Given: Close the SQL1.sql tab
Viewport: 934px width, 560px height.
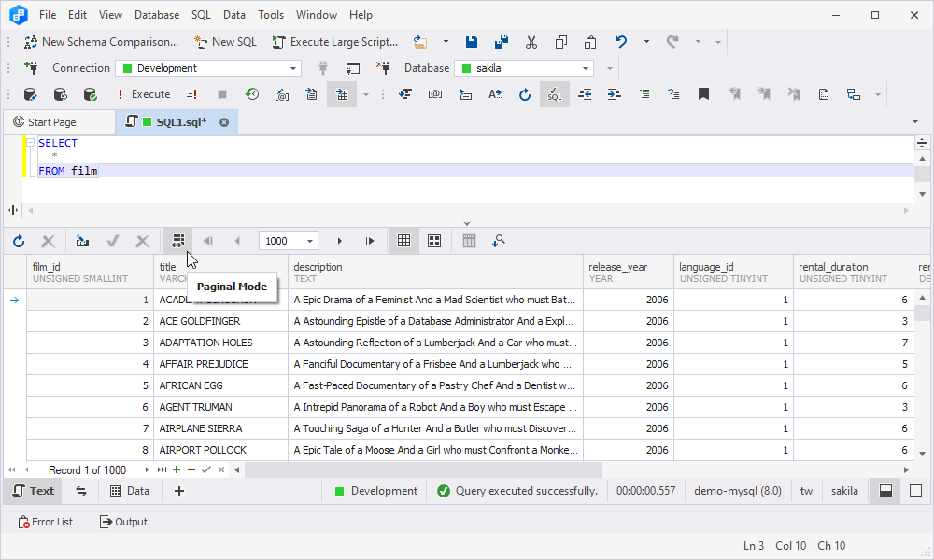Looking at the screenshot, I should (x=224, y=122).
